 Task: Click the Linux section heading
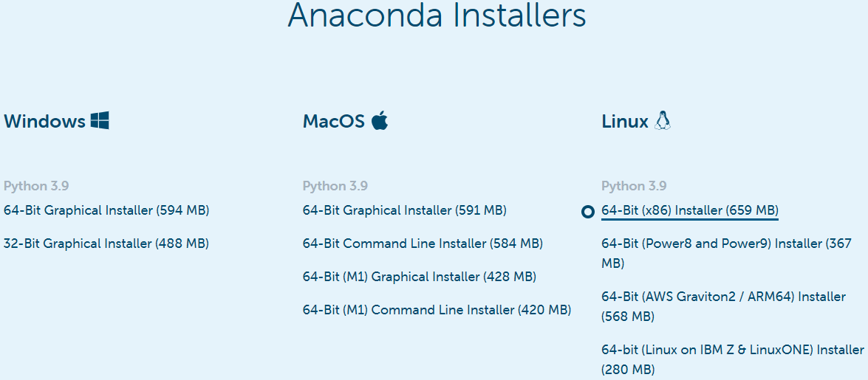[x=625, y=121]
